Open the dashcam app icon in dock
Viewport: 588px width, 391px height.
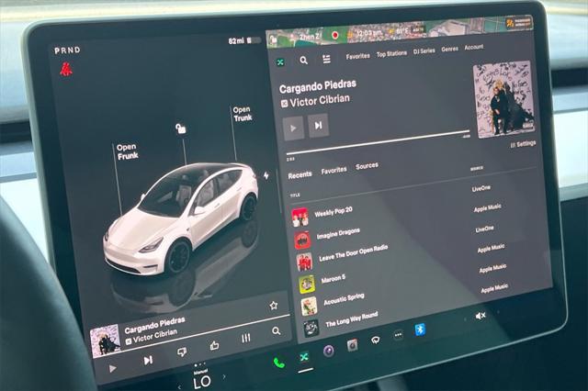352,345
